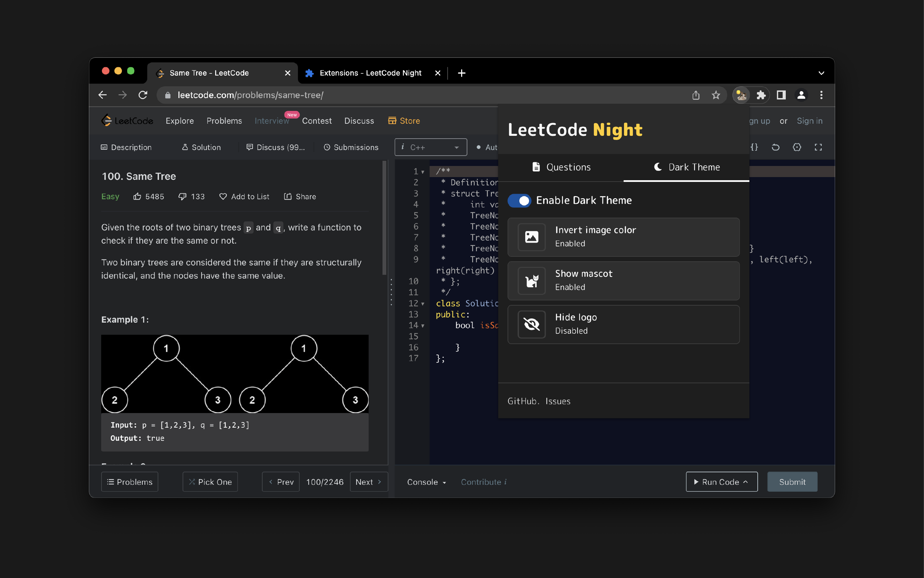The image size is (924, 578).
Task: Open Contest in the navbar
Action: click(317, 121)
